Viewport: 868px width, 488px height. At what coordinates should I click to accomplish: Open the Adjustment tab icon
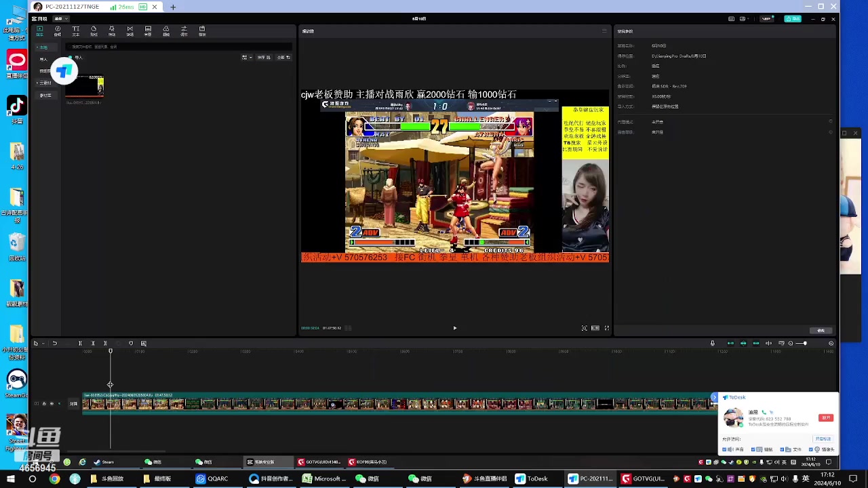pyautogui.click(x=184, y=31)
